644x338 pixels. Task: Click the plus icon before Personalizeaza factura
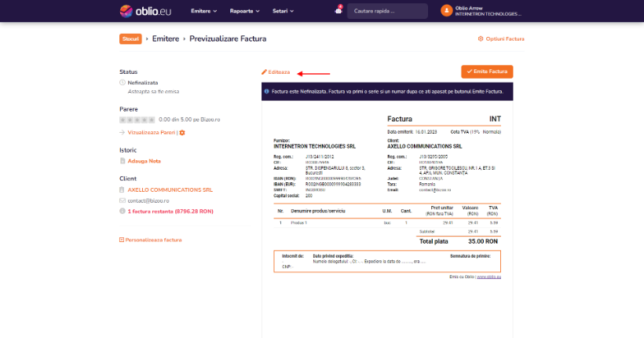(x=122, y=240)
